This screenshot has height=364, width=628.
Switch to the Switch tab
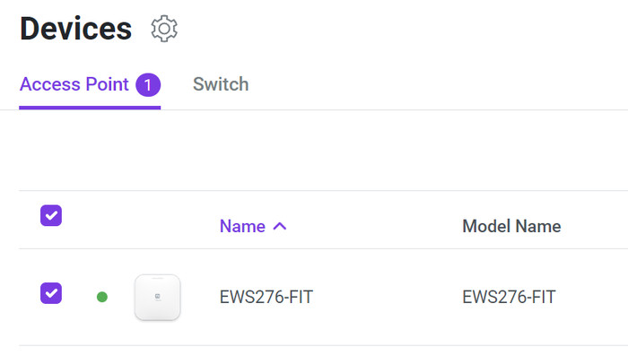[x=221, y=85]
